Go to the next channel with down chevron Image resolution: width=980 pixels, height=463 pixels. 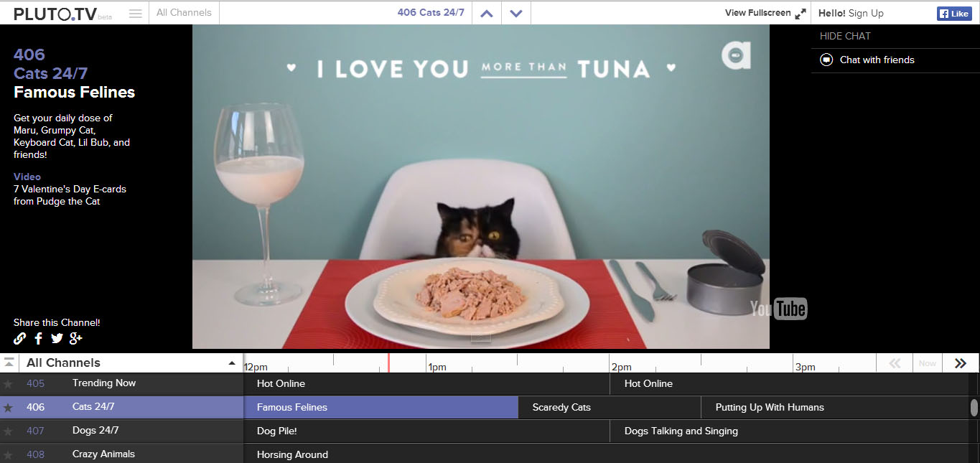coord(515,13)
